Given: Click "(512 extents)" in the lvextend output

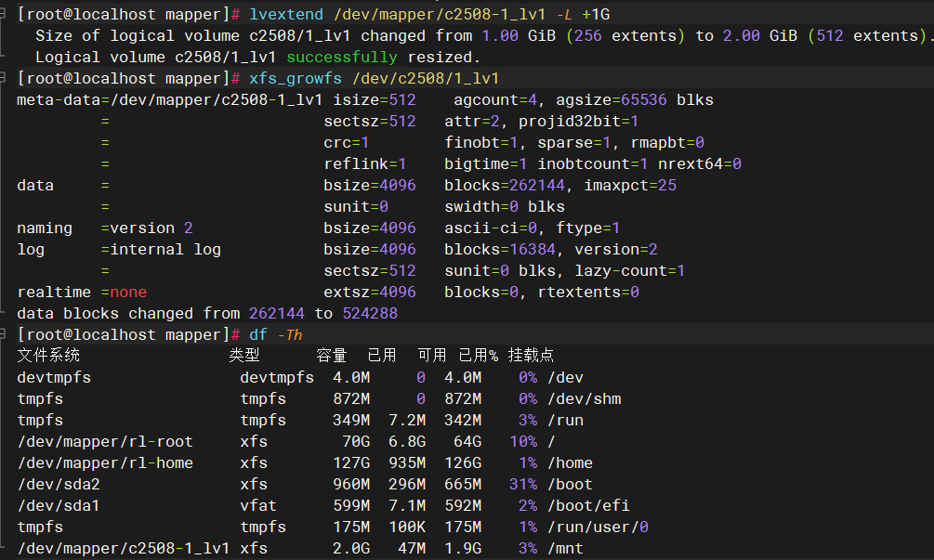Looking at the screenshot, I should coord(867,35).
